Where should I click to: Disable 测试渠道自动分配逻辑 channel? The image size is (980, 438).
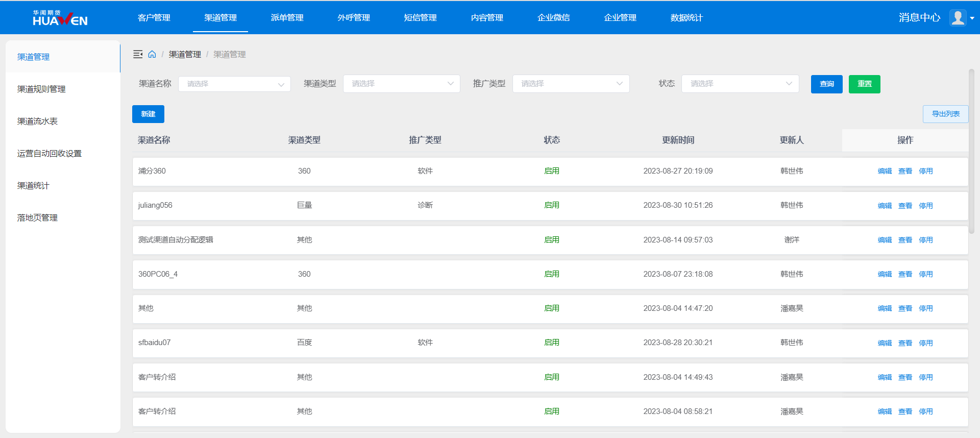pos(926,240)
